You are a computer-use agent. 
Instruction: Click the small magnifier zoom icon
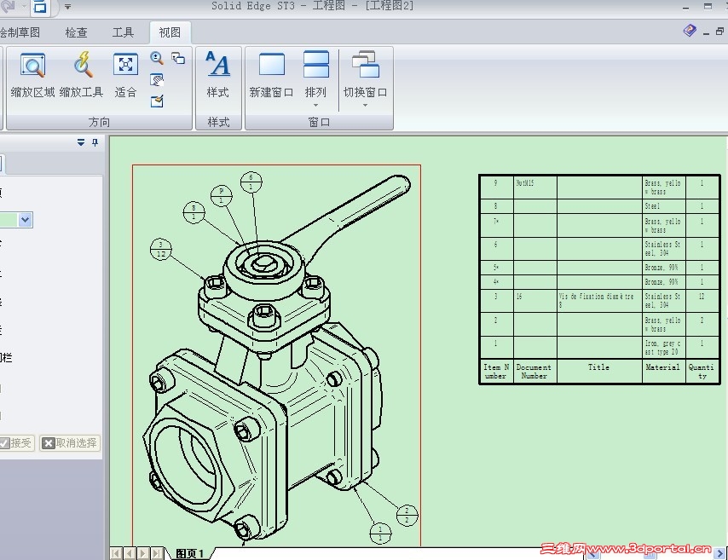pos(157,58)
